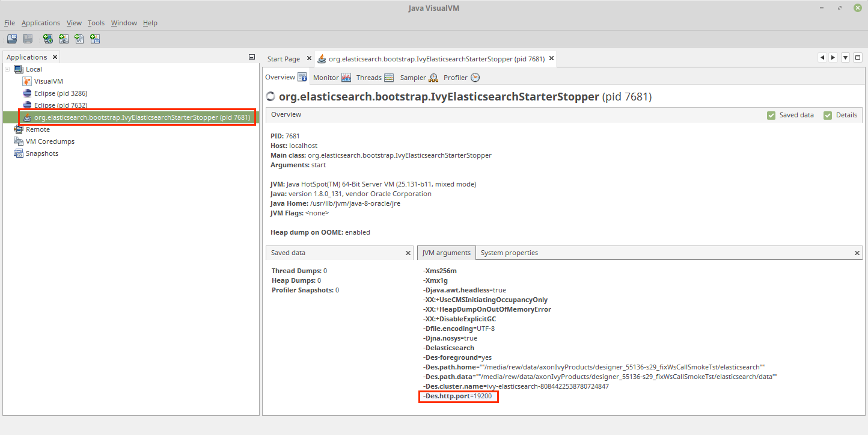
Task: Minimize the Applications side panel
Action: coord(252,57)
